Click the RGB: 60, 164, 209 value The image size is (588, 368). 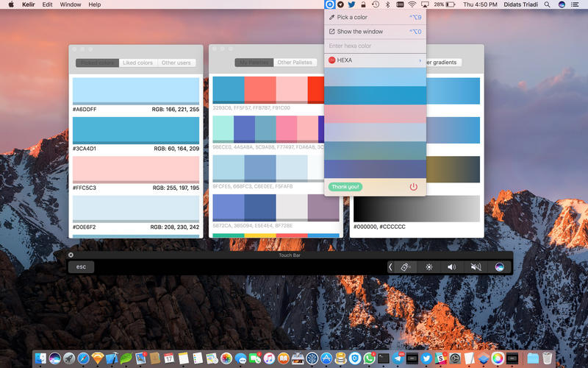point(176,149)
